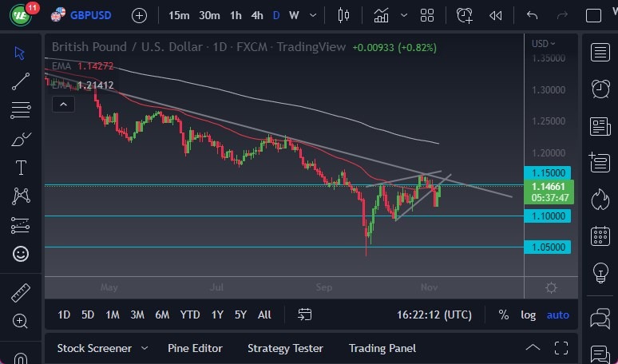Image resolution: width=618 pixels, height=364 pixels.
Task: Select the ruler measure tool
Action: (21, 293)
